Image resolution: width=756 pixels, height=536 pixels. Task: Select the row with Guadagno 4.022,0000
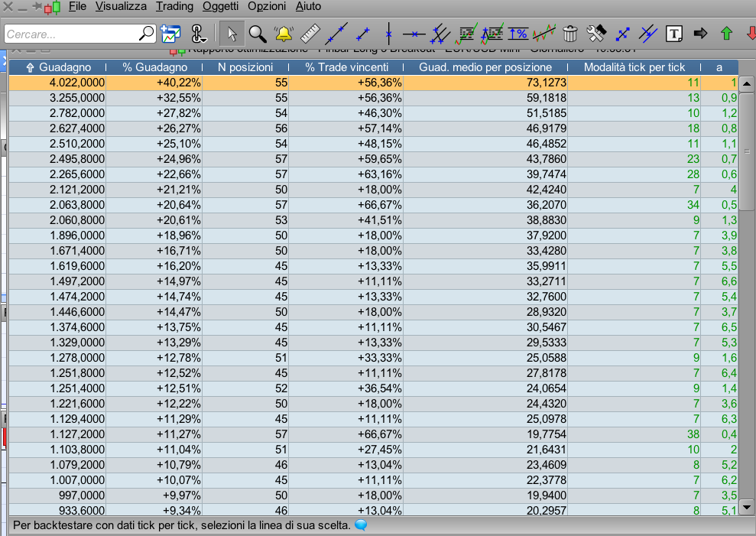374,83
